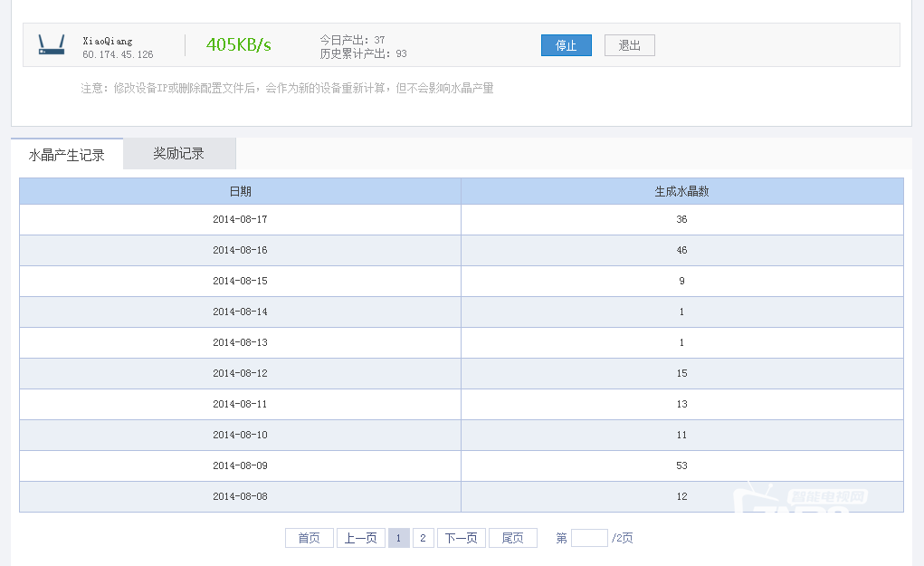The width and height of the screenshot is (924, 566).
Task: Click 上一页 previous page button
Action: click(361, 538)
